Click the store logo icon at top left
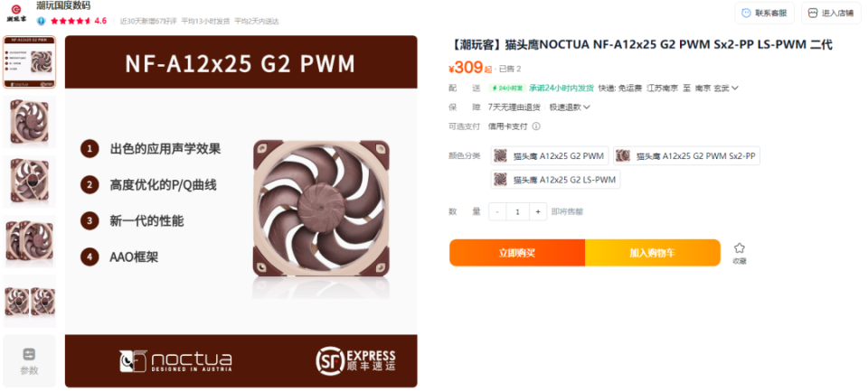 click(16, 13)
